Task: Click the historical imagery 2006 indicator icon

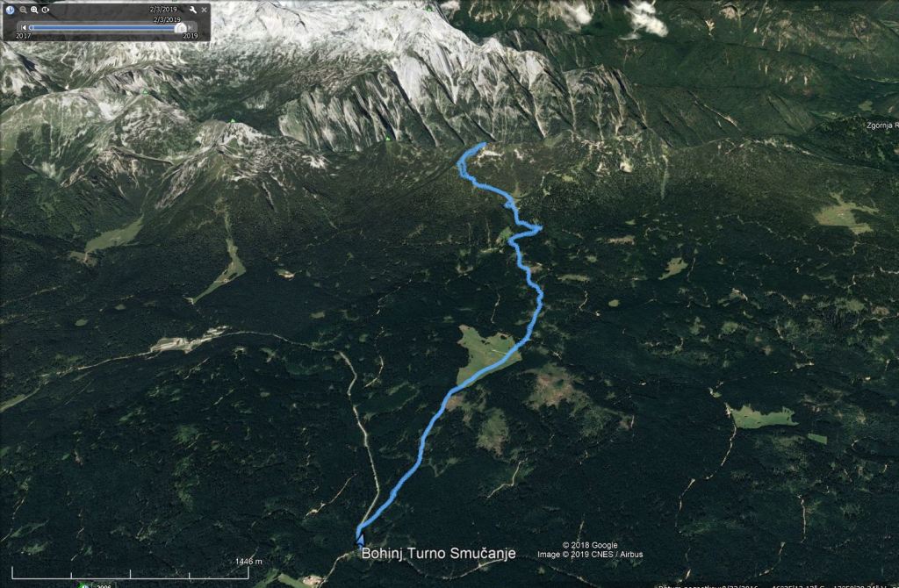Action: (x=84, y=585)
